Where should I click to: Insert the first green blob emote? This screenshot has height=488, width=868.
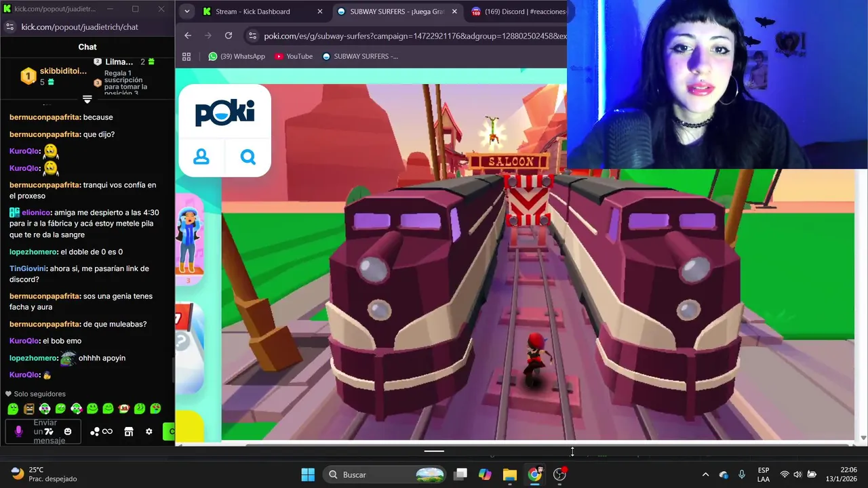12,409
